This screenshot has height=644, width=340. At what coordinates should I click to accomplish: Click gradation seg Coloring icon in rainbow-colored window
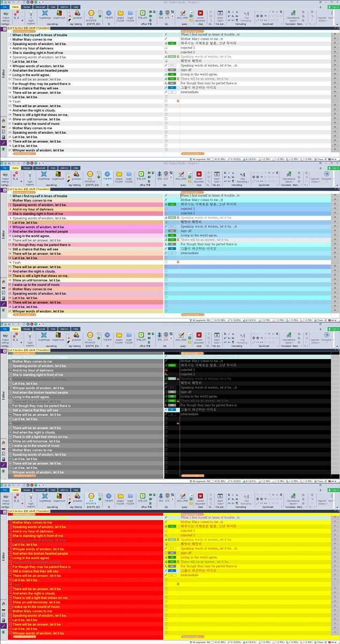[x=77, y=175]
